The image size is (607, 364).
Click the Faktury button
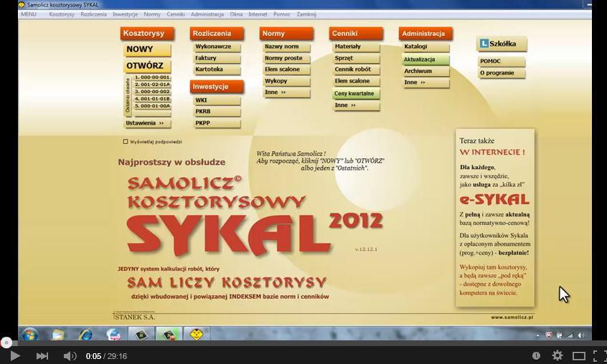tap(217, 58)
